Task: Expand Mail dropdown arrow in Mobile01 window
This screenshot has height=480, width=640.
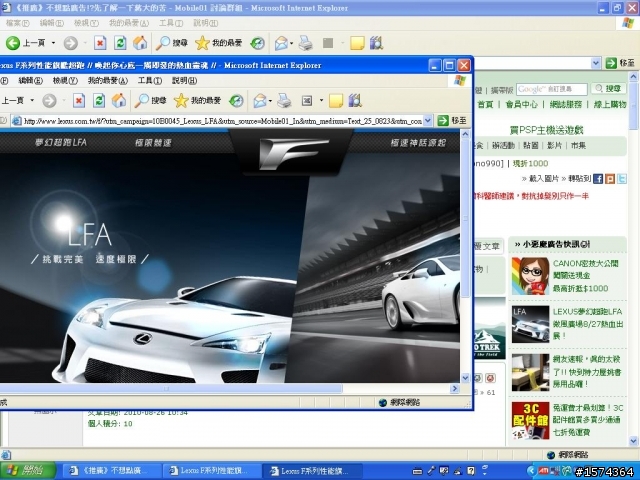Action: coord(291,43)
